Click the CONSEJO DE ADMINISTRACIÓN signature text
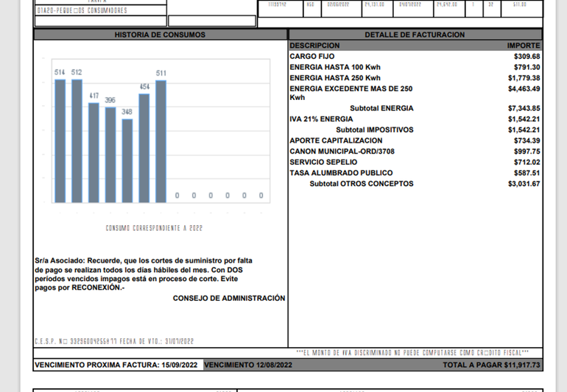 (228, 298)
